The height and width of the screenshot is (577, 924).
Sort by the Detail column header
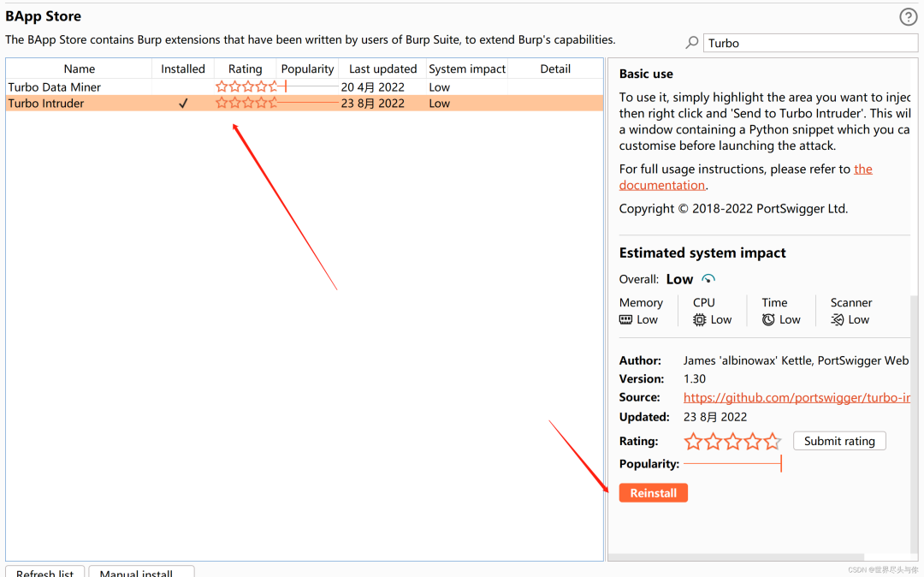click(x=555, y=69)
